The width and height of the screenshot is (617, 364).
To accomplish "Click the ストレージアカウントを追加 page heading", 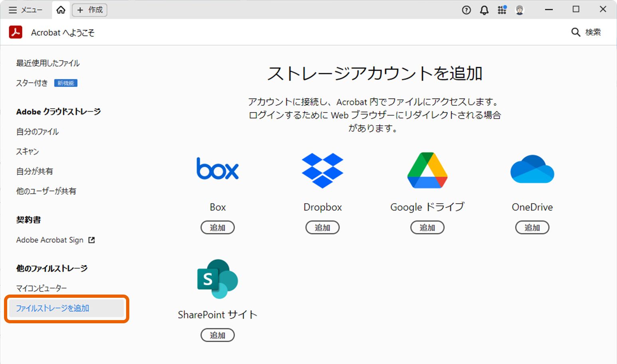I will (375, 73).
